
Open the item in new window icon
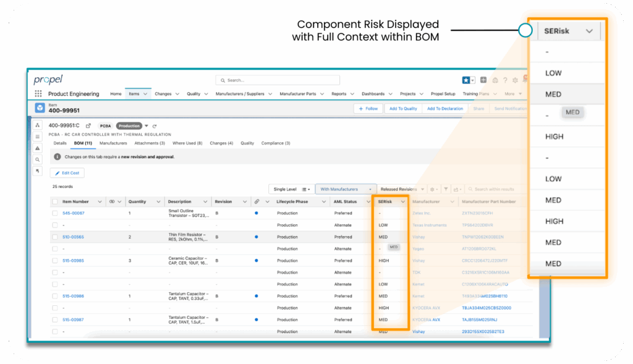point(88,126)
